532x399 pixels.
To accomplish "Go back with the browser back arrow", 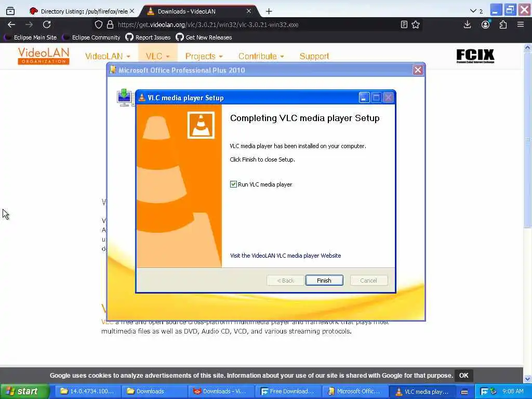I will pyautogui.click(x=11, y=24).
